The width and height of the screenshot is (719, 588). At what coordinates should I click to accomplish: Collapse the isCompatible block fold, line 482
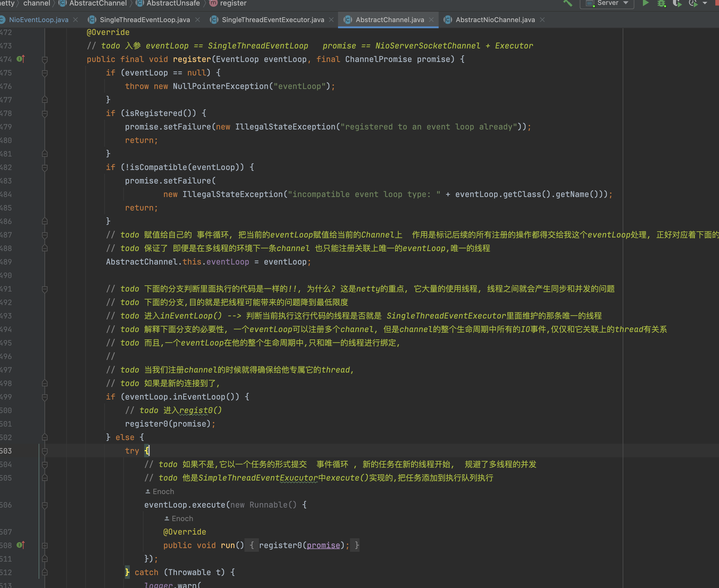(x=45, y=168)
